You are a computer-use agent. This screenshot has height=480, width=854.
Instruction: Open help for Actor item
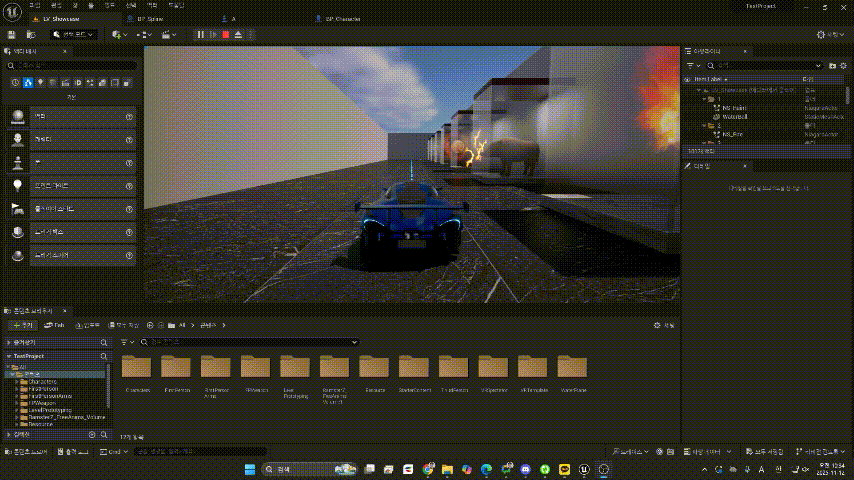(x=129, y=117)
